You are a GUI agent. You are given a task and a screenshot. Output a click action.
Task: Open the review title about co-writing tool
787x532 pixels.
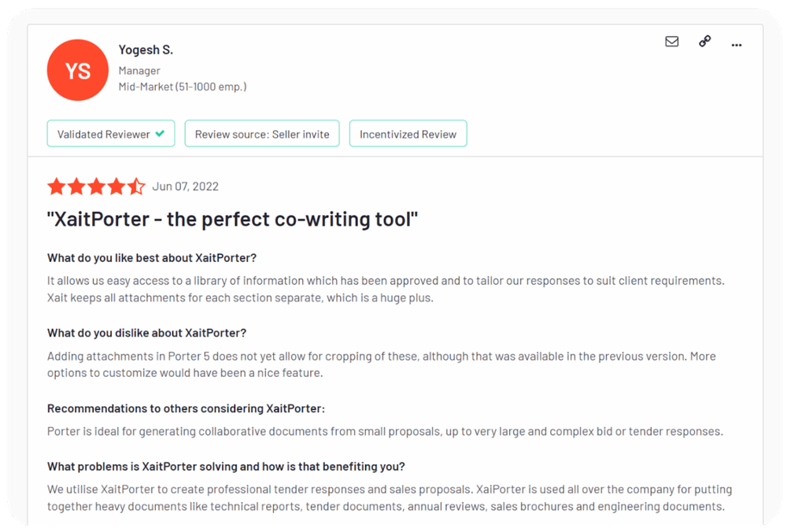click(x=232, y=220)
